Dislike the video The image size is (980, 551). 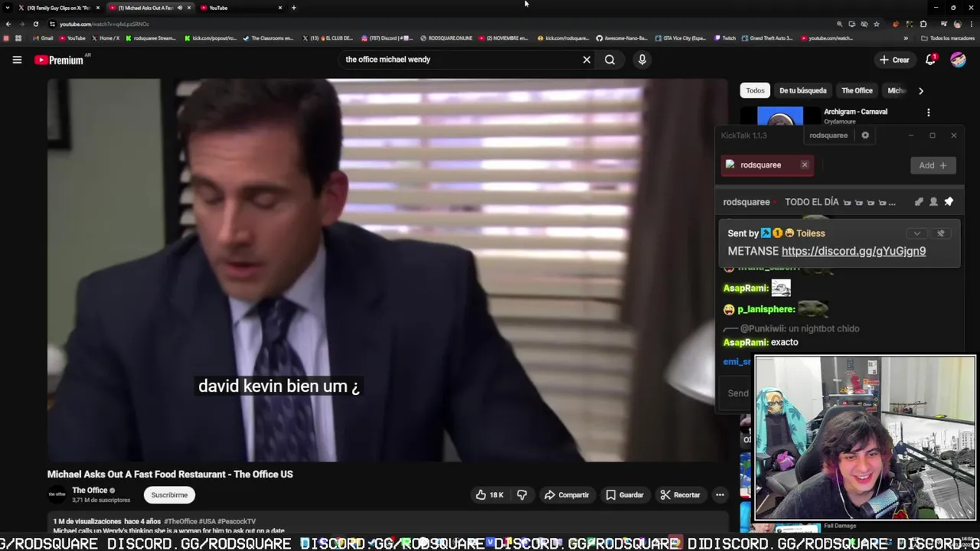coord(521,495)
